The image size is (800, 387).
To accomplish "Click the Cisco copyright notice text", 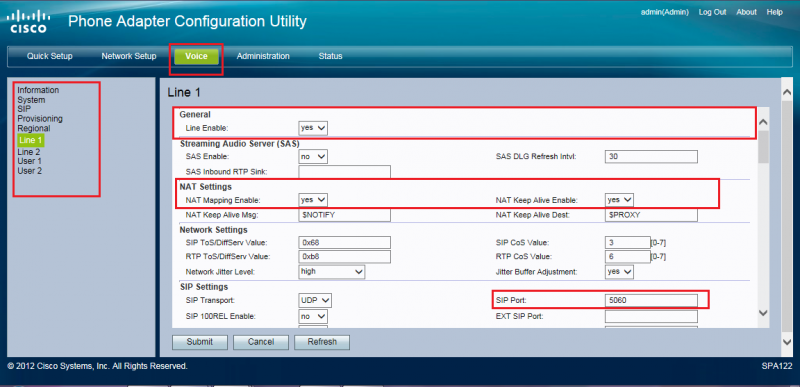I will click(x=97, y=366).
